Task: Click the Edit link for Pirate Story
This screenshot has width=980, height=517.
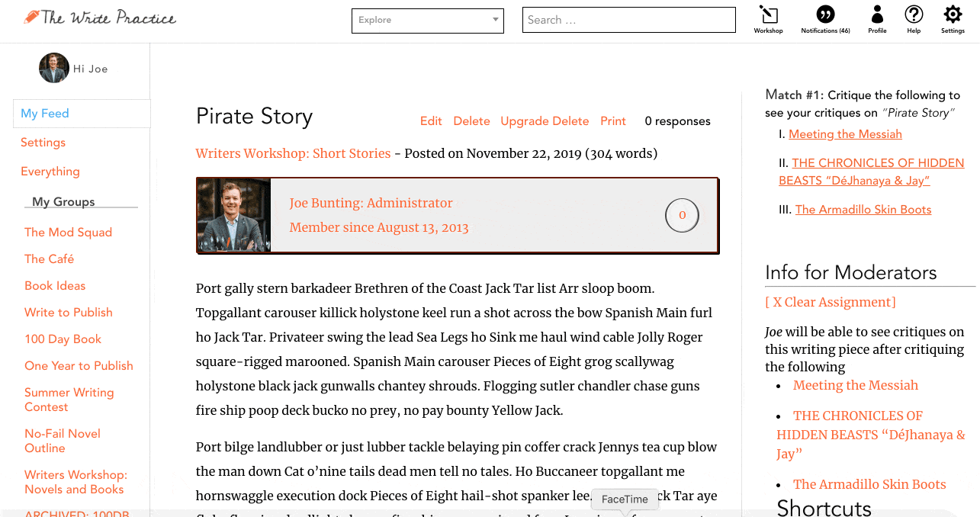Action: [x=431, y=121]
